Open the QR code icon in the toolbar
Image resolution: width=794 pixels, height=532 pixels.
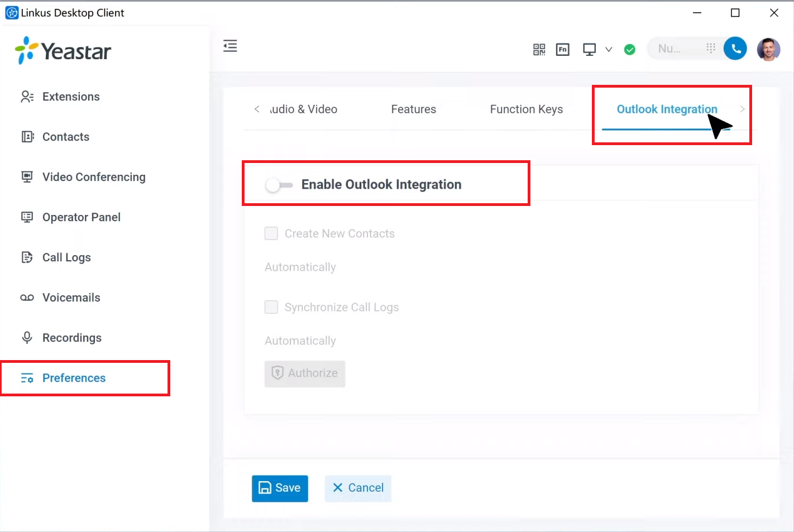click(539, 49)
